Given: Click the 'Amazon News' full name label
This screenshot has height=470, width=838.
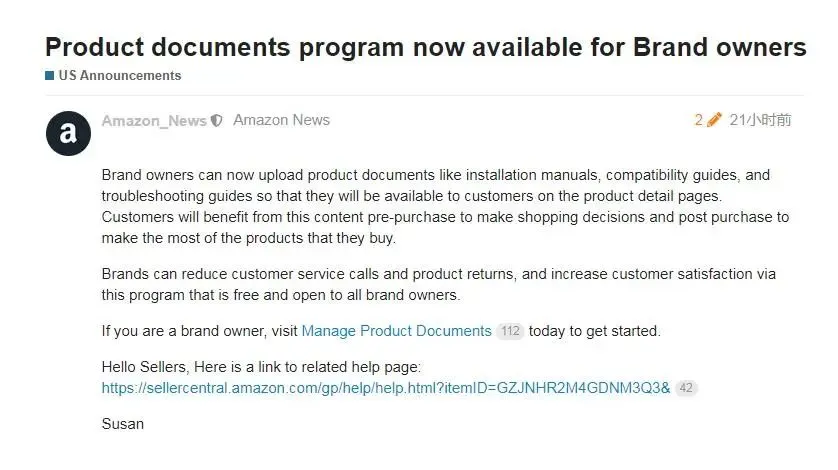Looking at the screenshot, I should [x=281, y=120].
